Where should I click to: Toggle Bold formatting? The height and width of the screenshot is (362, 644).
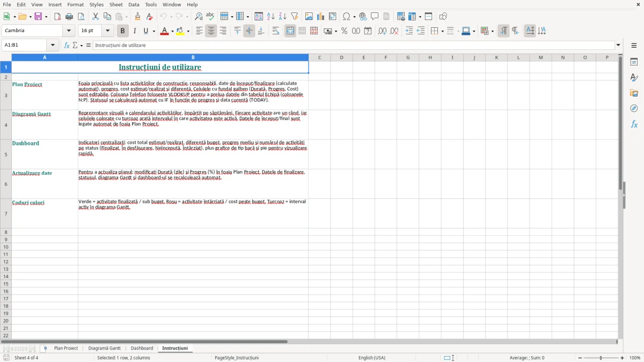pyautogui.click(x=123, y=31)
